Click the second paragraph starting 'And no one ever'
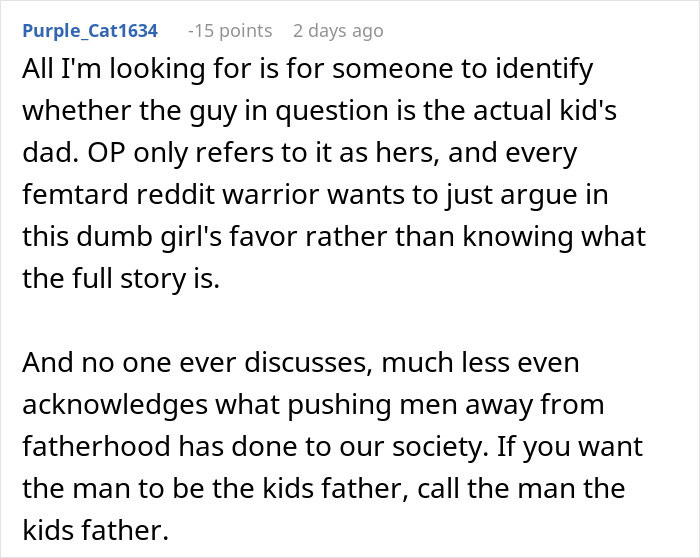 (x=333, y=446)
